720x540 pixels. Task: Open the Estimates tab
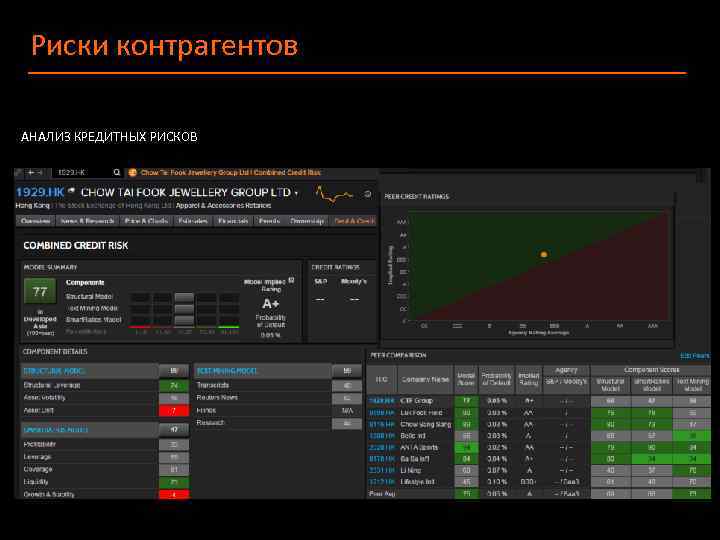pos(193,221)
